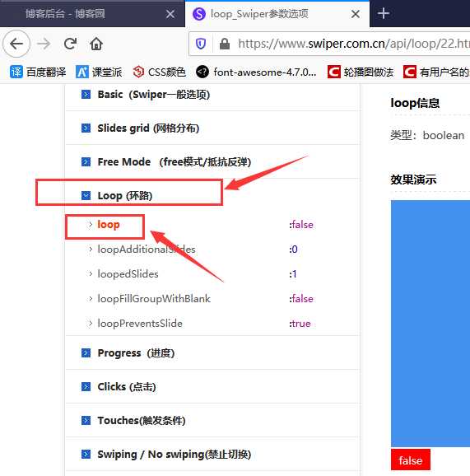This screenshot has height=476, width=470.
Task: Click the :true value for loopPreventsSlide
Action: click(x=300, y=324)
